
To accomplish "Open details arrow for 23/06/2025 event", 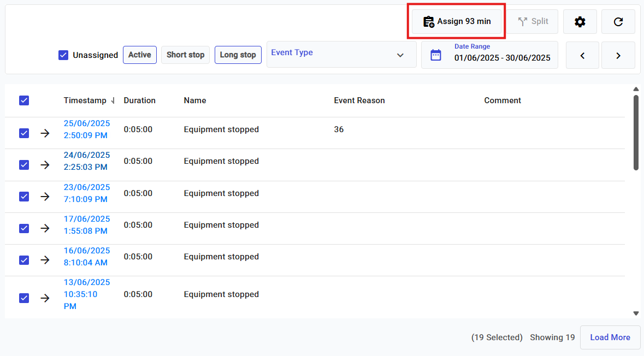I will click(x=45, y=197).
